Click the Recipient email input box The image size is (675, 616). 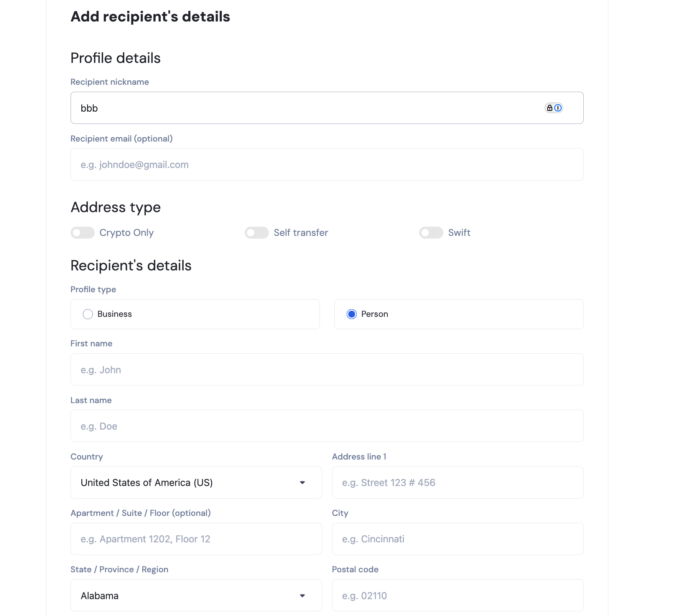(327, 165)
